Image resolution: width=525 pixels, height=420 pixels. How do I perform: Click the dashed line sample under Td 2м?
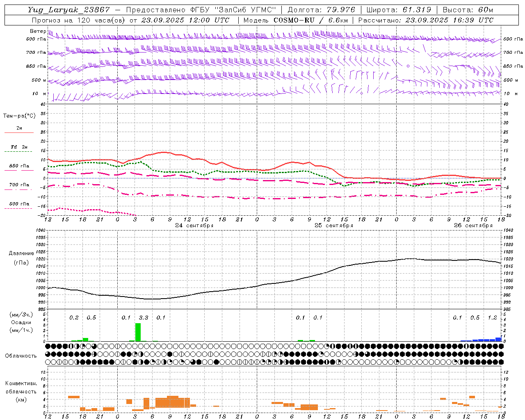[x=18, y=152]
